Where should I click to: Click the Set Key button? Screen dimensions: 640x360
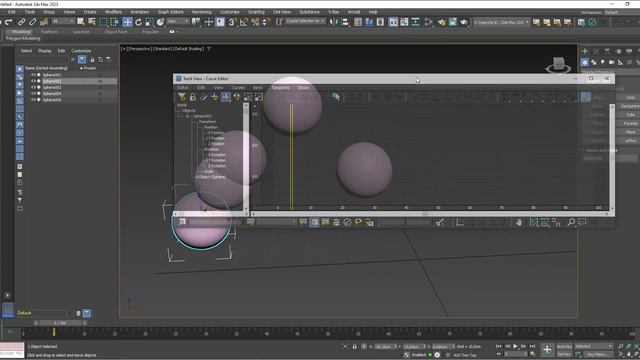point(564,354)
